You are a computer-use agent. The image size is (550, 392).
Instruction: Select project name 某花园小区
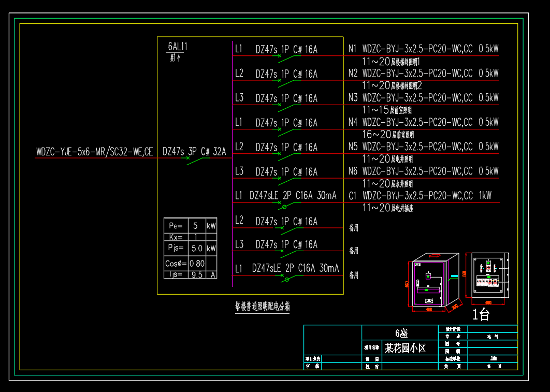click(405, 348)
